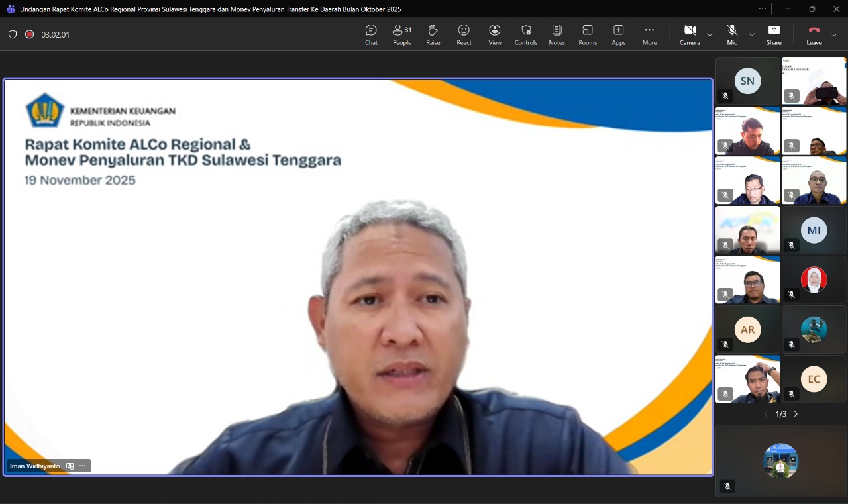The image size is (848, 504).
Task: Open meeting Notes
Action: 556,34
